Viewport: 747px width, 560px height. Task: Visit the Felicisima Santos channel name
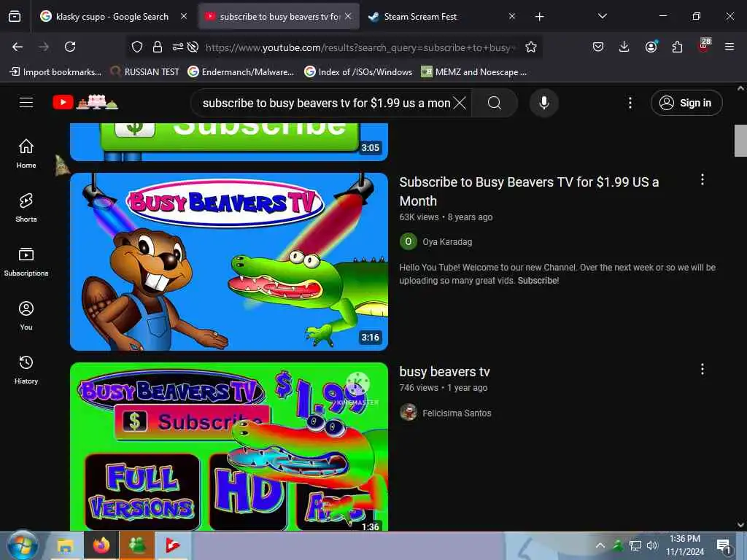pos(457,413)
